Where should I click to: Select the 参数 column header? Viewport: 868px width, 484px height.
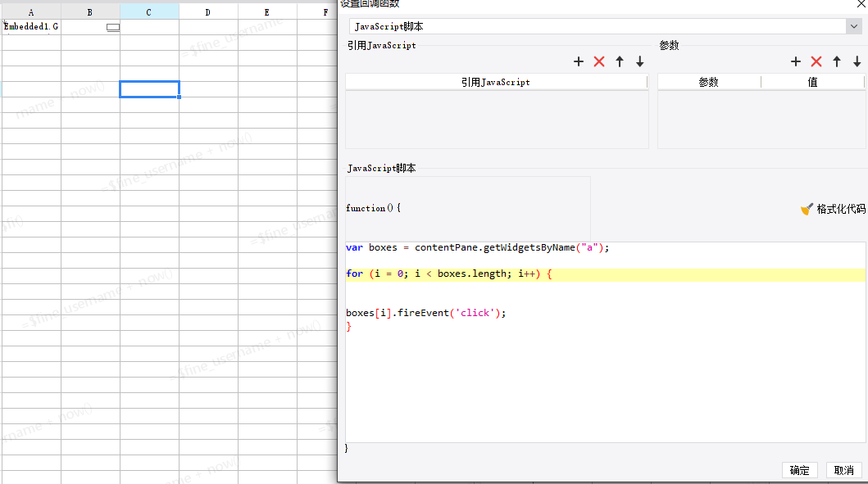pyautogui.click(x=709, y=82)
